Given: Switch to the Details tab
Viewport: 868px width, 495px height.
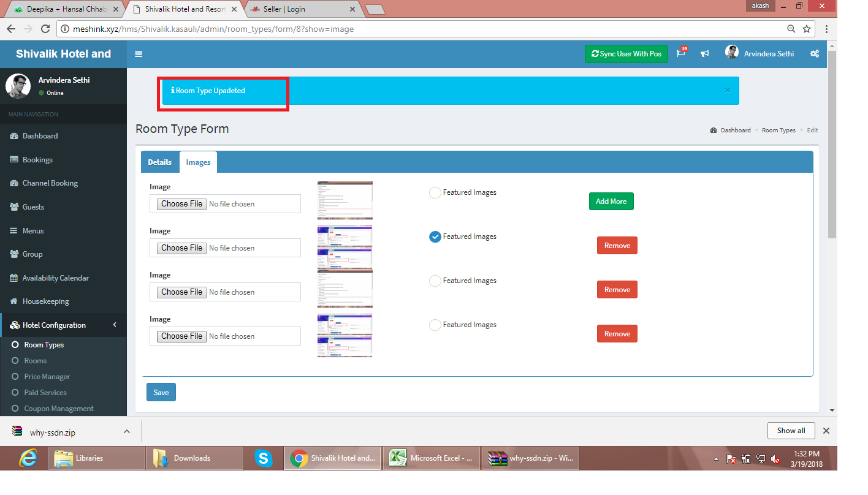Looking at the screenshot, I should (160, 162).
